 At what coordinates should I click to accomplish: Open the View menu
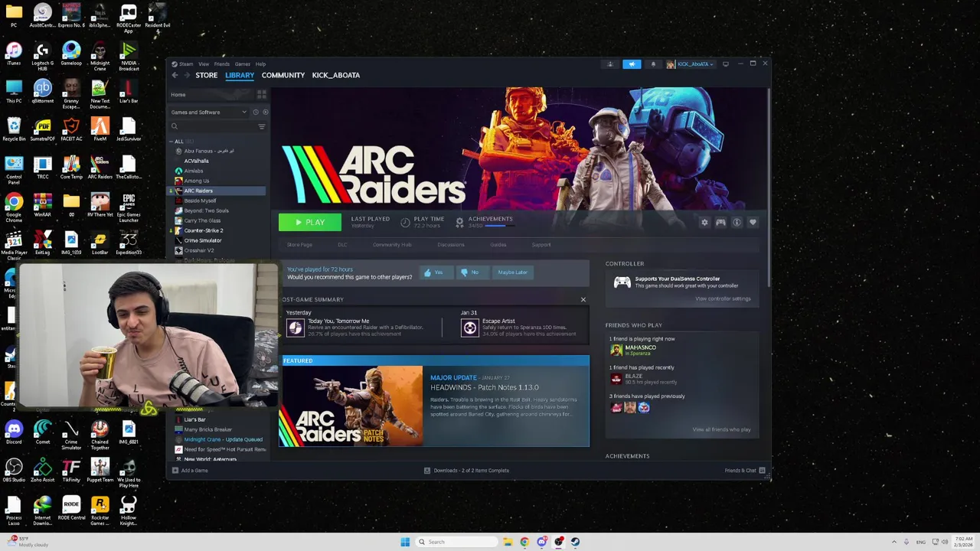pyautogui.click(x=204, y=64)
